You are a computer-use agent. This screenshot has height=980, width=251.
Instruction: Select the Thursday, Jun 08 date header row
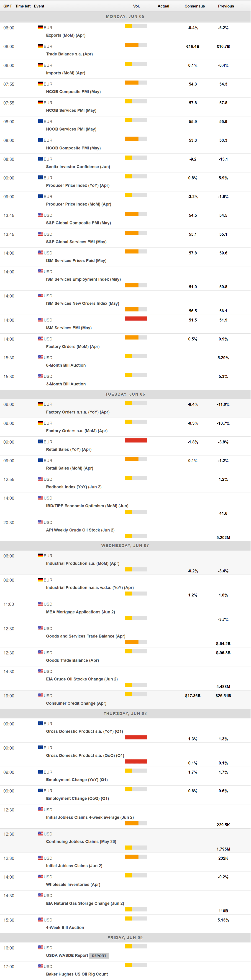(x=125, y=713)
